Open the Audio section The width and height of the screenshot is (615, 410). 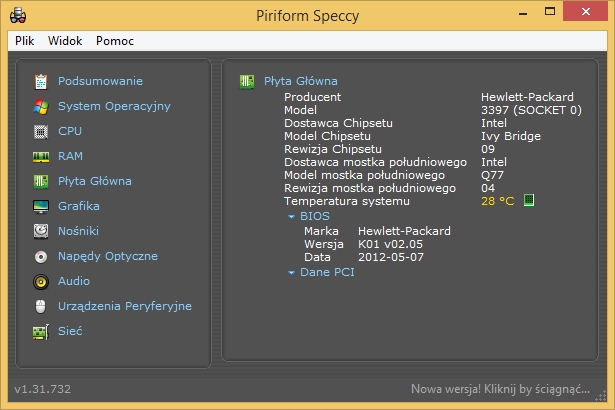[74, 281]
